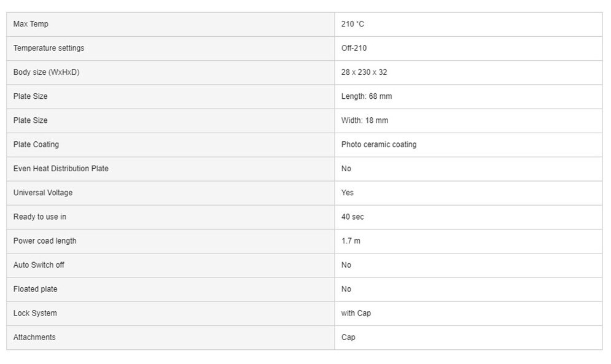611x364 pixels.
Task: Select the Temperature settings row label
Action: pyautogui.click(x=49, y=48)
